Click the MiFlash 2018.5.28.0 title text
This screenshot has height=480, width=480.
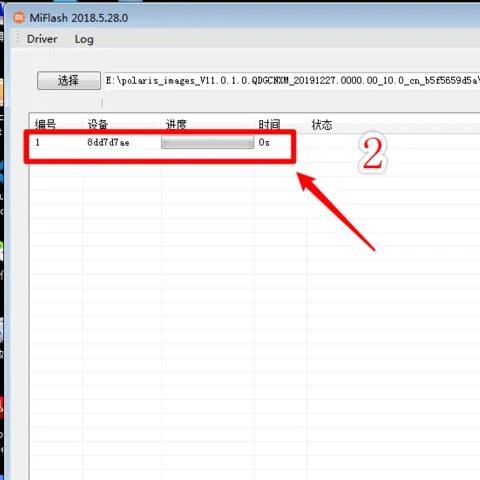79,18
